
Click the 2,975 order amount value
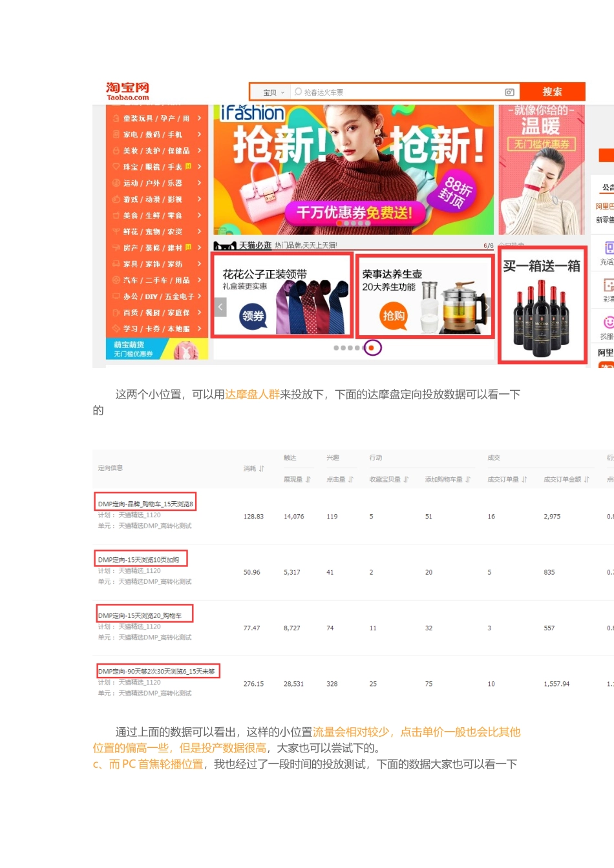click(552, 517)
